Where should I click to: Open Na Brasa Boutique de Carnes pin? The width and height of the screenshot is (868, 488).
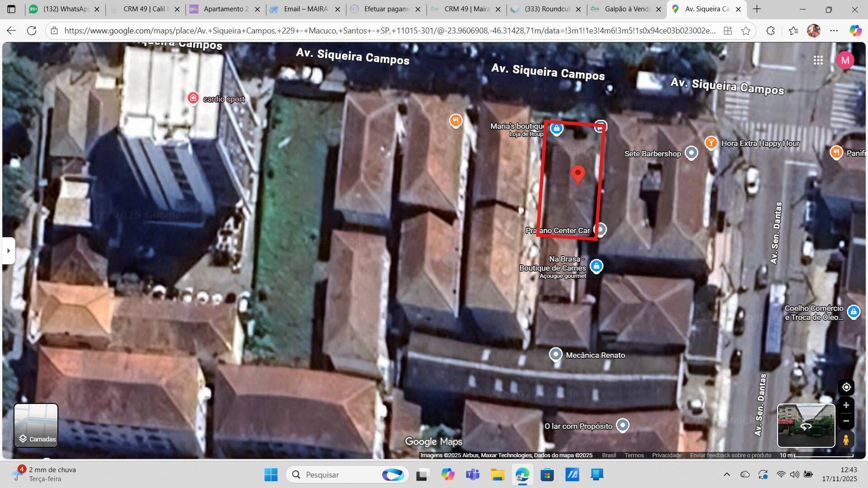click(596, 266)
